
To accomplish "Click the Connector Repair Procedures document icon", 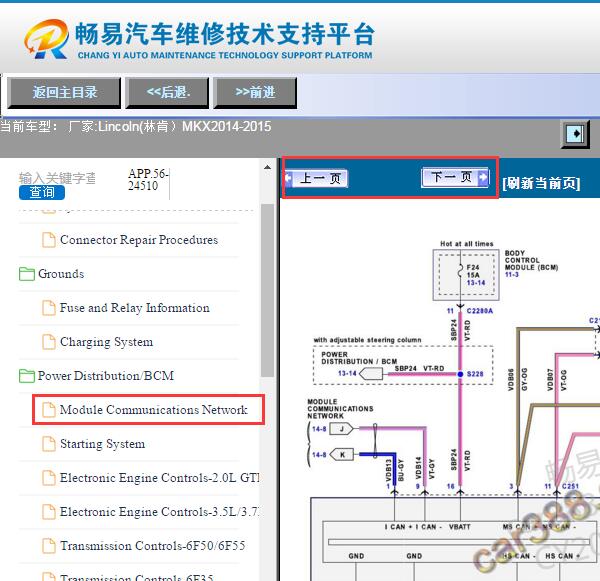I will click(49, 240).
